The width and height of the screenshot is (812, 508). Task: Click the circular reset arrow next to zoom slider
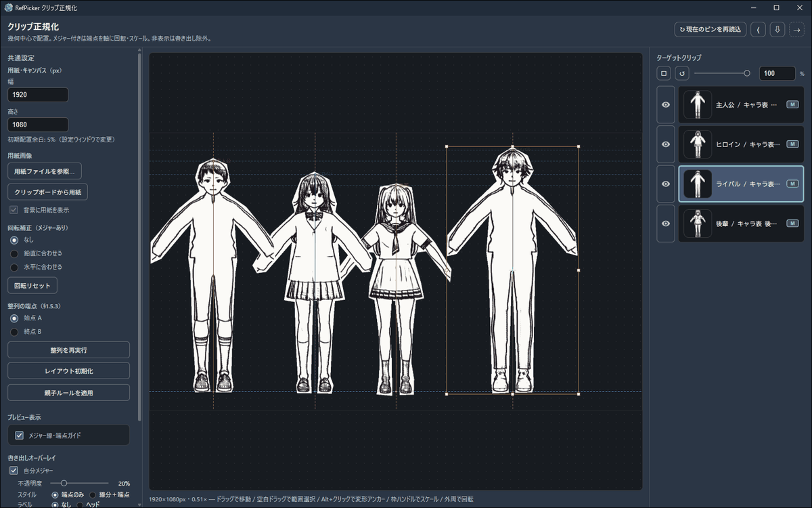tap(682, 73)
